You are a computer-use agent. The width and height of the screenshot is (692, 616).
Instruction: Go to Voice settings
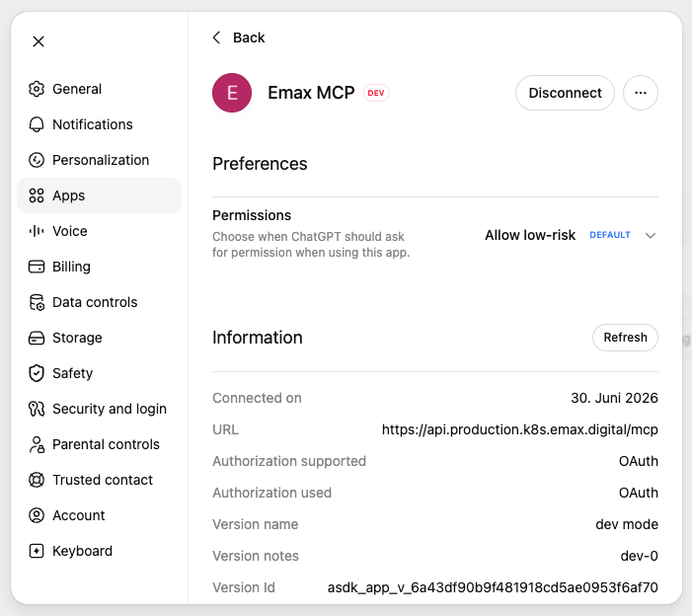[99, 231]
